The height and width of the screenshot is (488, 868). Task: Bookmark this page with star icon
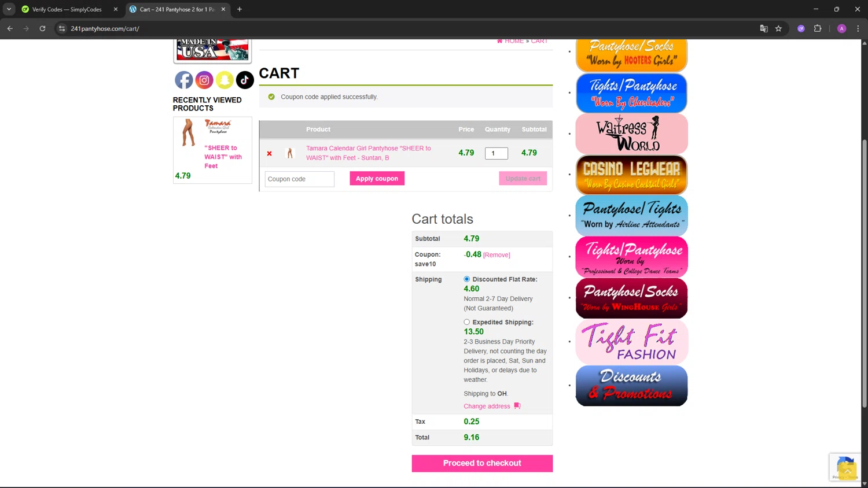pos(778,28)
